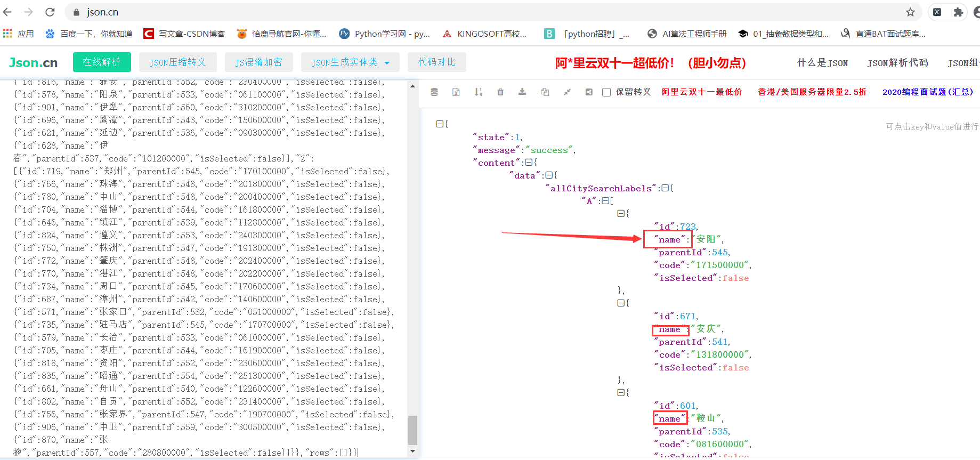Open the KINGOSOFT高校 bookmark

(x=484, y=34)
